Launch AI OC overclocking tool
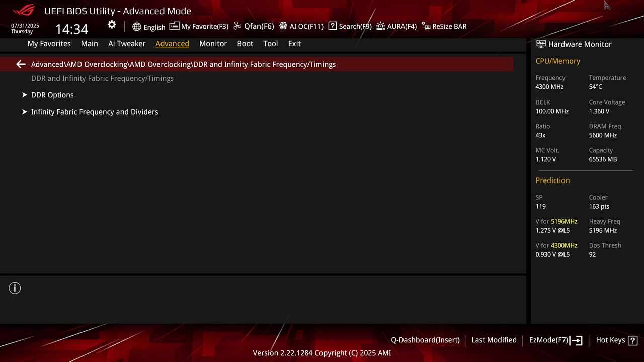This screenshot has width=644, height=362. tap(301, 26)
